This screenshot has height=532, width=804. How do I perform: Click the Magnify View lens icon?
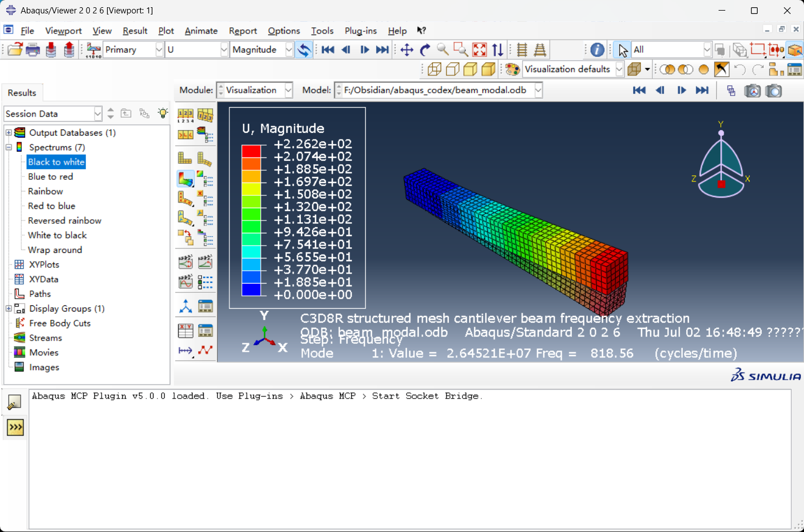tap(443, 50)
